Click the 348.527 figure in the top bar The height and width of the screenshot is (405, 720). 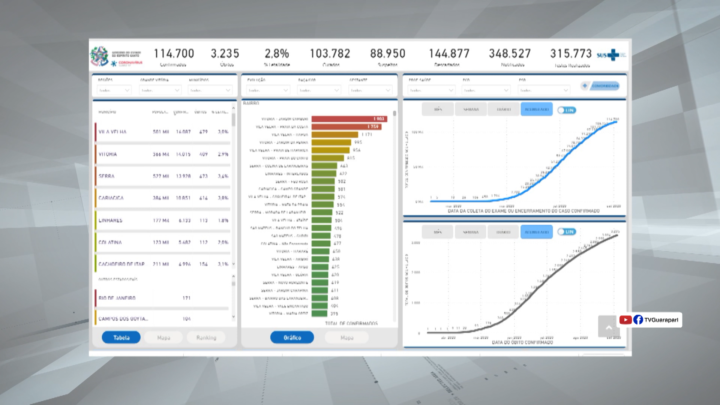click(x=510, y=54)
